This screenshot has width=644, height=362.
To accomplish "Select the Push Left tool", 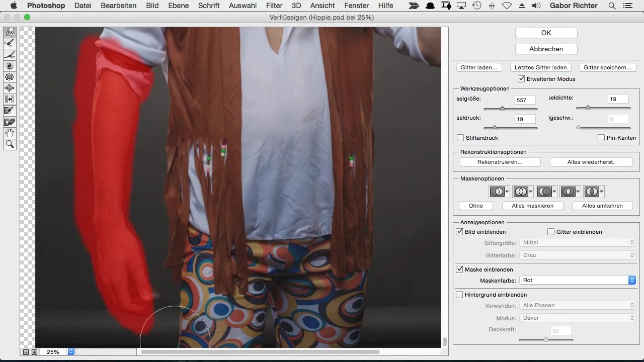I will pos(10,99).
